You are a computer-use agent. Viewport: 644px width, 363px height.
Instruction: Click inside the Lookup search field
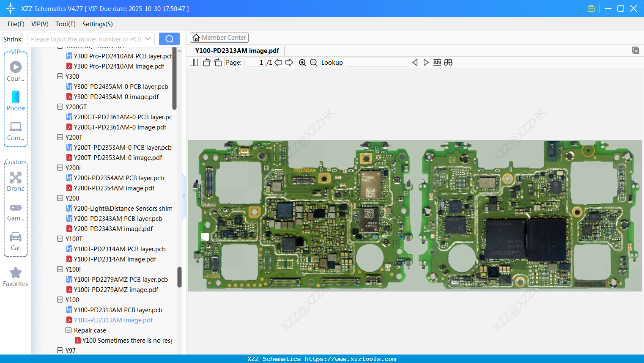377,62
